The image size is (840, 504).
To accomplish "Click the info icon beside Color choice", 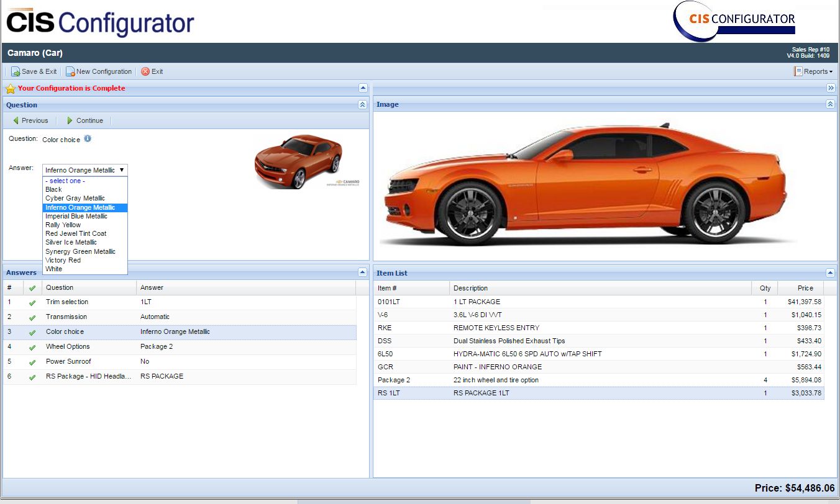I will coord(88,139).
